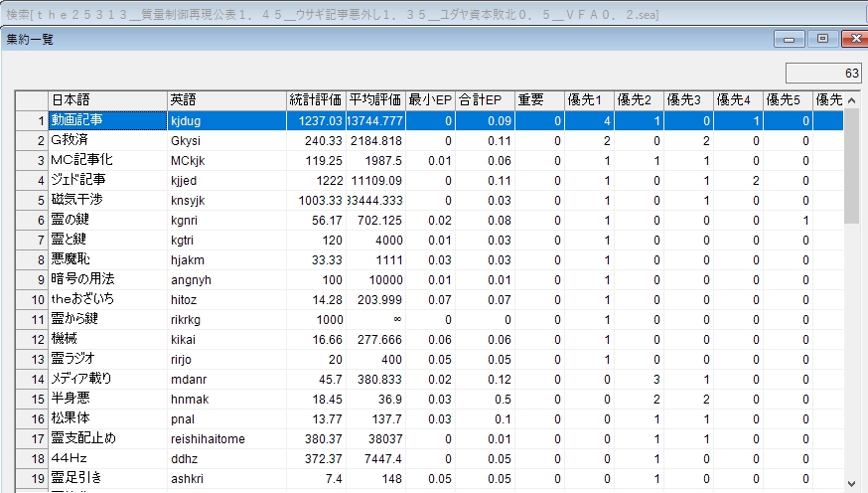Viewport: 868px width, 493px height.
Task: Close the 集約一覧 window
Action: coord(853,39)
